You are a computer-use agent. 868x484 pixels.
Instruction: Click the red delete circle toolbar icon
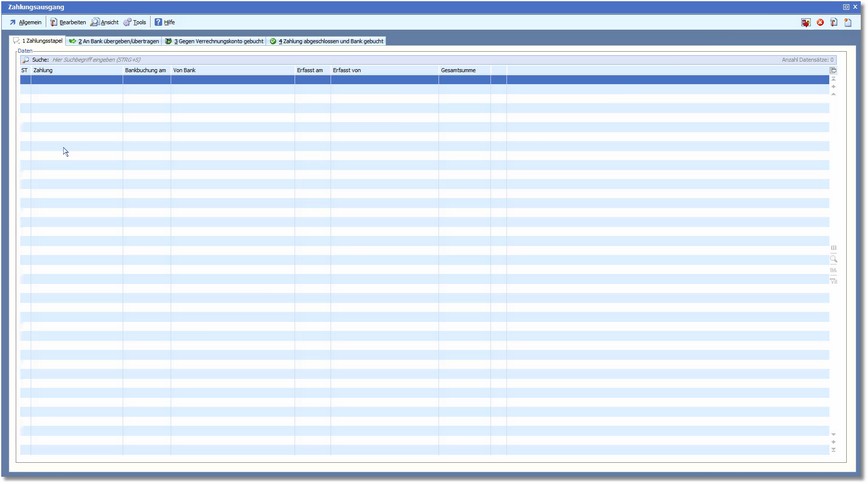click(820, 22)
